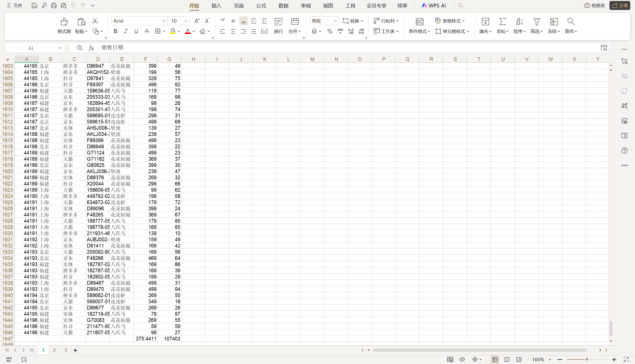Open sheet tab 2
The height and width of the screenshot is (364, 635).
click(x=54, y=350)
